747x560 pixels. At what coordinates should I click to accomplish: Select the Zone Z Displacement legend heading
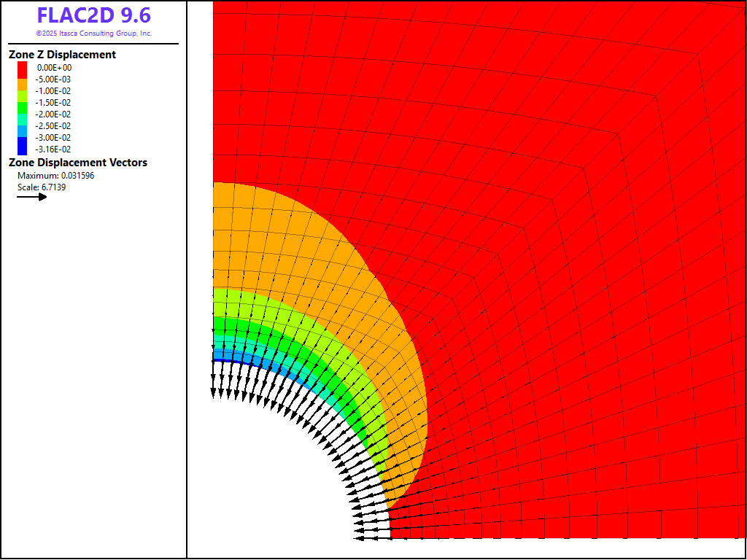(x=62, y=55)
